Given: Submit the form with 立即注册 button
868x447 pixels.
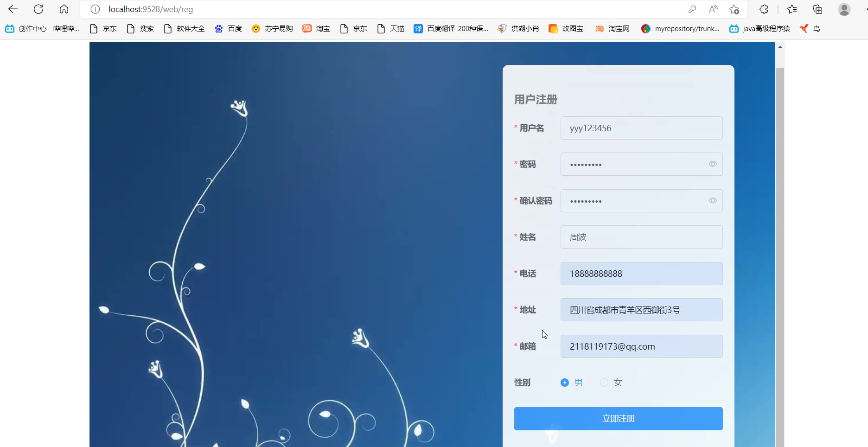Looking at the screenshot, I should [x=618, y=419].
